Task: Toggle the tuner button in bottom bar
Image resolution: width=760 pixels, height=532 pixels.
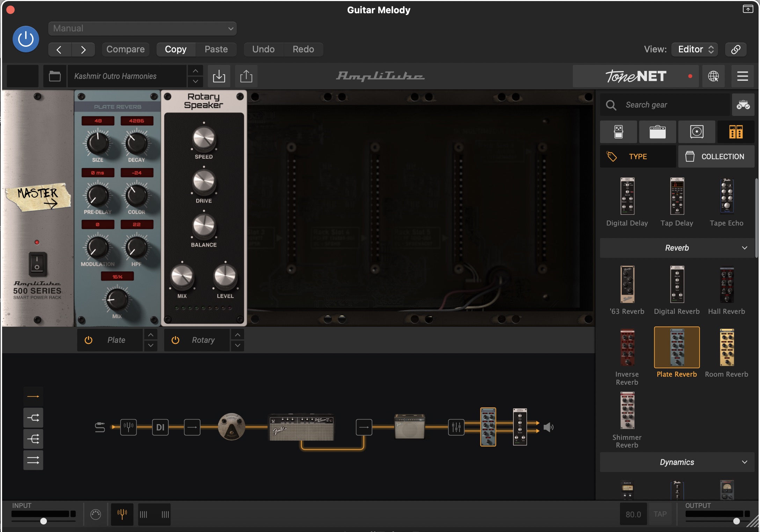Action: [x=122, y=514]
